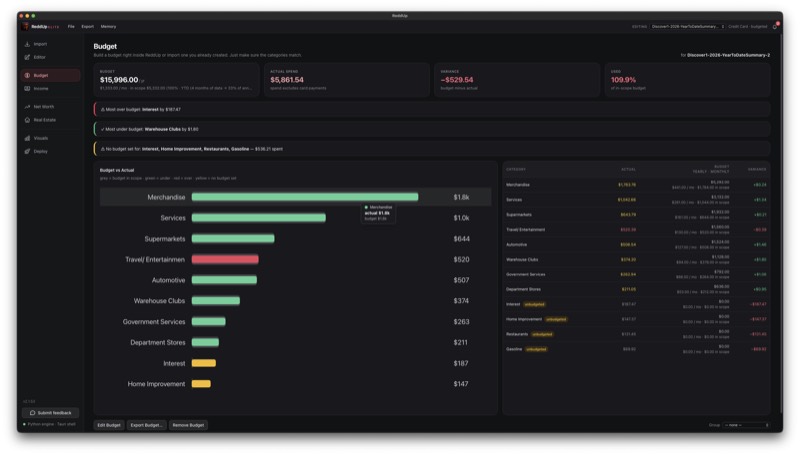Open the Group by dropdown
Screen dimensions: 800x455
[746, 425]
